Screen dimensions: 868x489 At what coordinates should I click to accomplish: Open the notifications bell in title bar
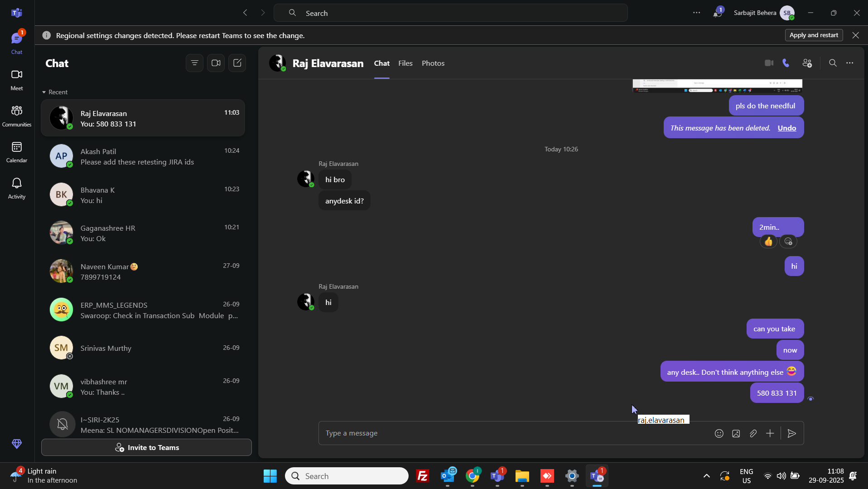[x=718, y=13]
